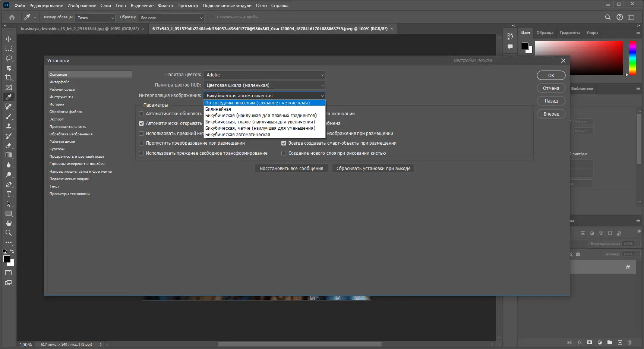
Task: Choose 'По соседним пикселям' interpolation option
Action: (265, 103)
